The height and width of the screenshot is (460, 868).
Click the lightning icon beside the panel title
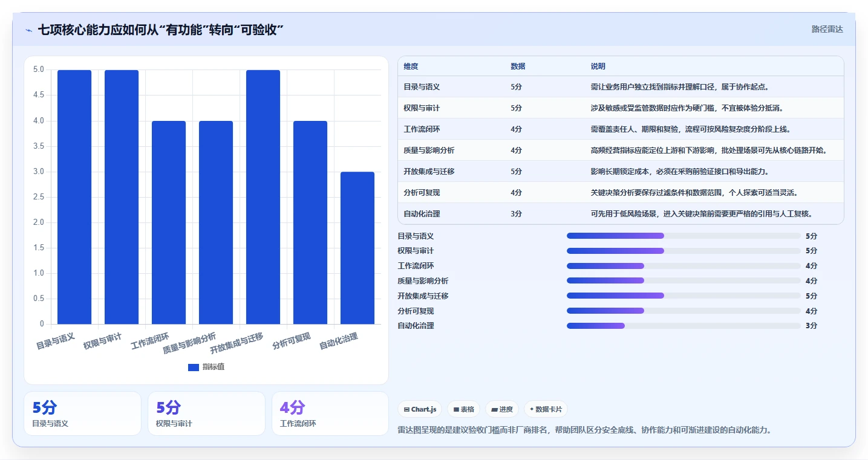(x=28, y=30)
